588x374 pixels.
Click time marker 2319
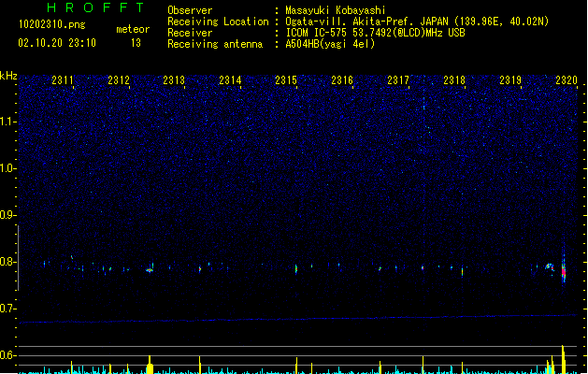click(x=510, y=80)
